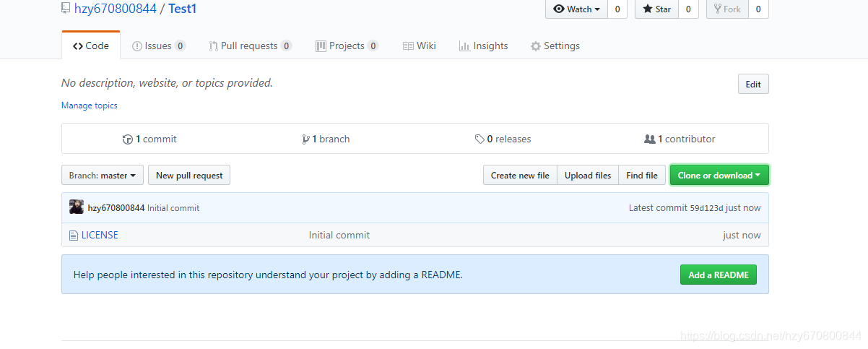Open the Wiki tab
Image resolution: width=868 pixels, height=349 pixels.
(420, 46)
